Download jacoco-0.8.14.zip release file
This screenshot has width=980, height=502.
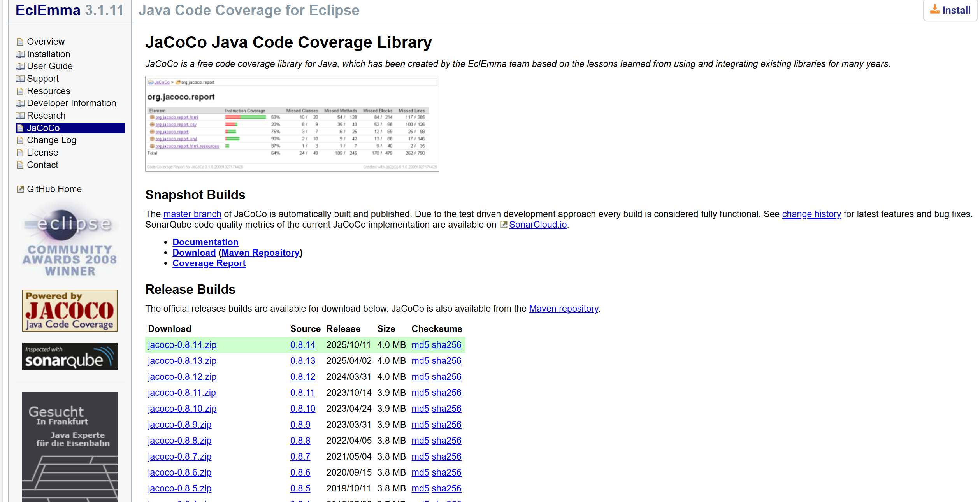[x=182, y=345]
